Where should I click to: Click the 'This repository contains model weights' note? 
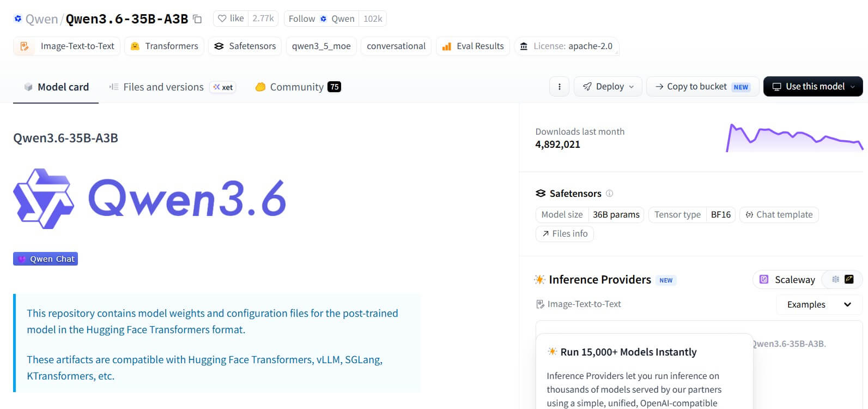(x=213, y=321)
